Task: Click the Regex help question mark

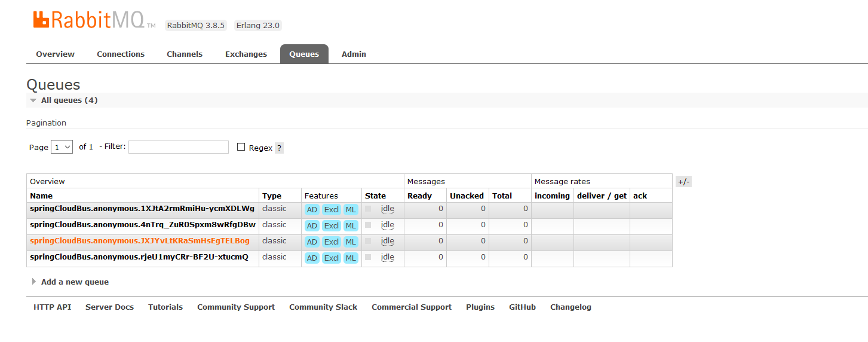Action: pyautogui.click(x=279, y=148)
